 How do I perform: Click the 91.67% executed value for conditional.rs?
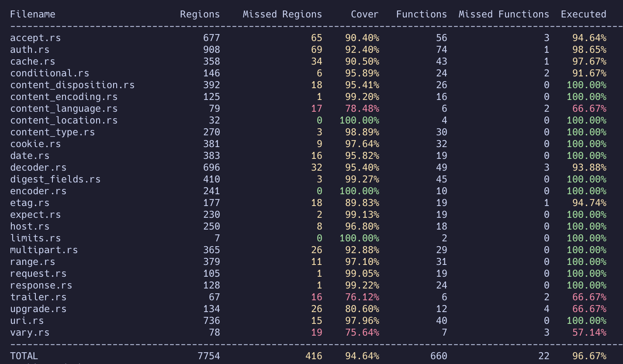589,73
